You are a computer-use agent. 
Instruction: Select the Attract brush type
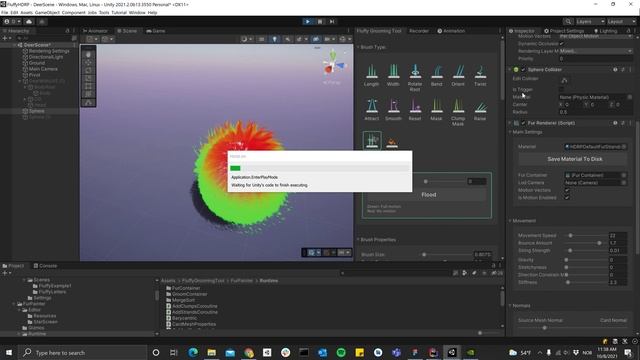pos(371,109)
